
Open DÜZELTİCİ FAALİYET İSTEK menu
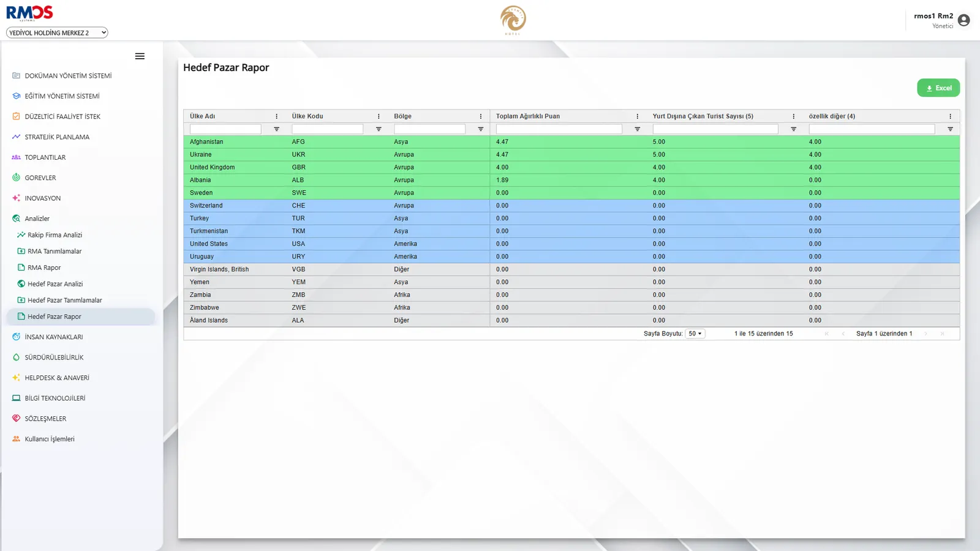62,116
